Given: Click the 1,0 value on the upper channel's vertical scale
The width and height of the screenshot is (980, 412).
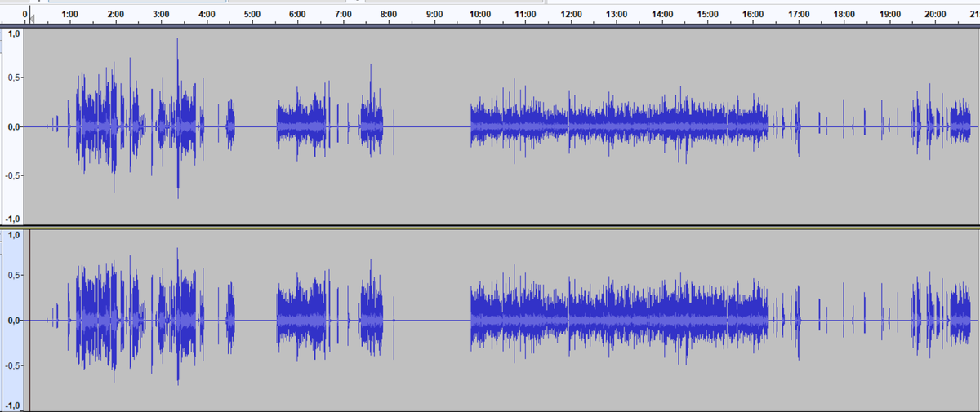Looking at the screenshot, I should coord(14,34).
